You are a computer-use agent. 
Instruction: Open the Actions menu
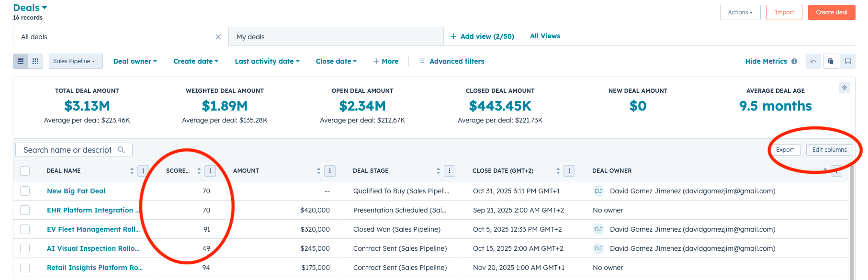[740, 12]
